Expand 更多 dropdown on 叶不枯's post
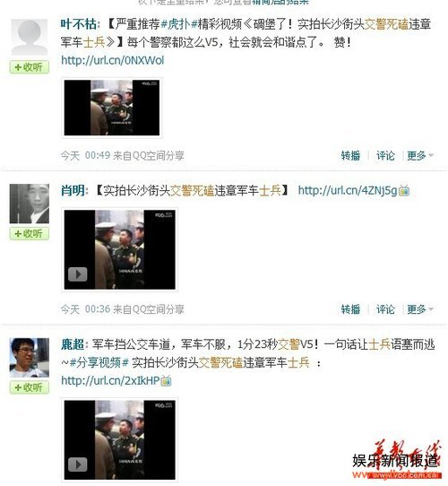Screen dimensions: 448x486 click(420, 156)
